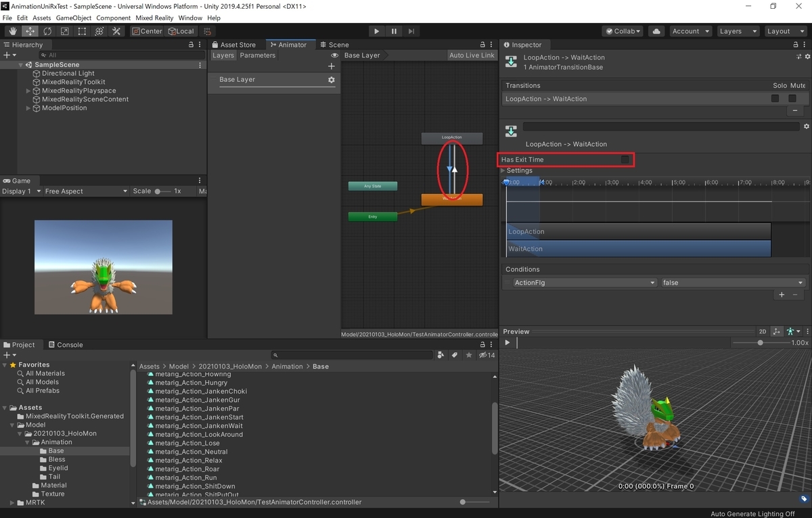Open the Component menu

click(114, 18)
